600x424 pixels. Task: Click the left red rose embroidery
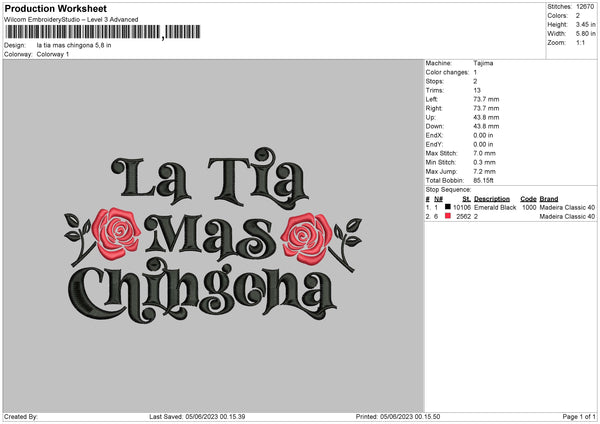(116, 233)
